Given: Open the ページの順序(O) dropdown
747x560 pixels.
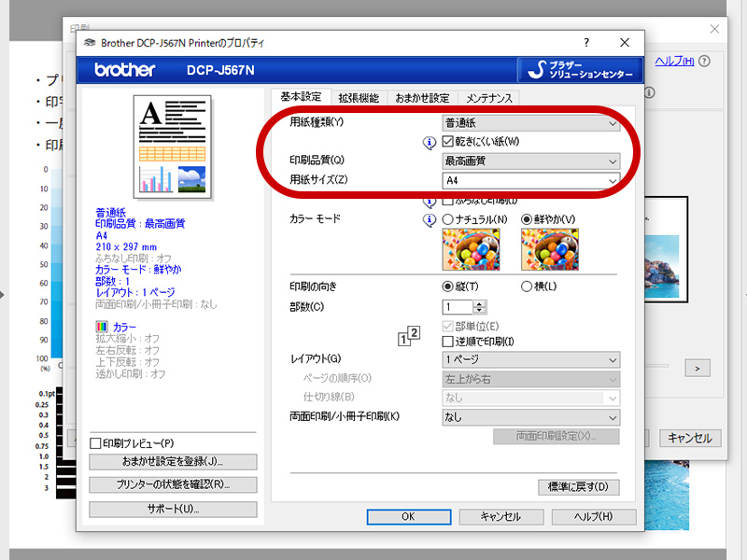Looking at the screenshot, I should click(530, 380).
